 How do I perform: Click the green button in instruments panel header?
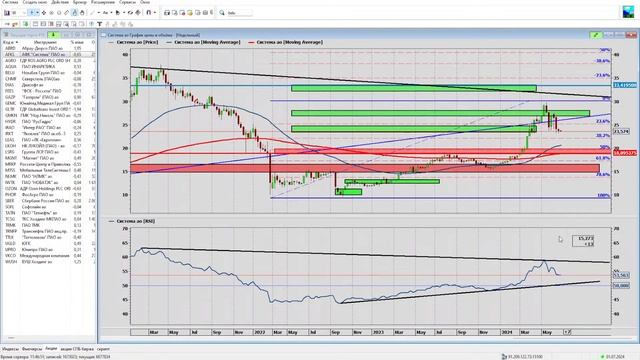click(x=53, y=35)
